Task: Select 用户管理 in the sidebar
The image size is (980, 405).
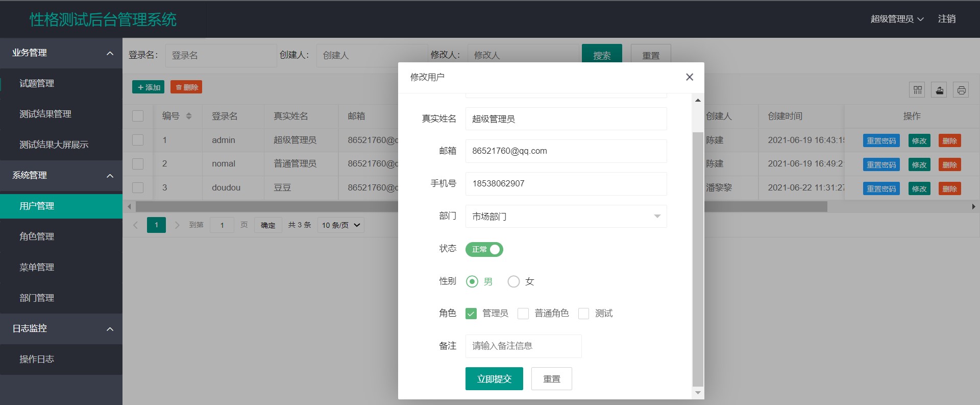Action: pyautogui.click(x=61, y=206)
